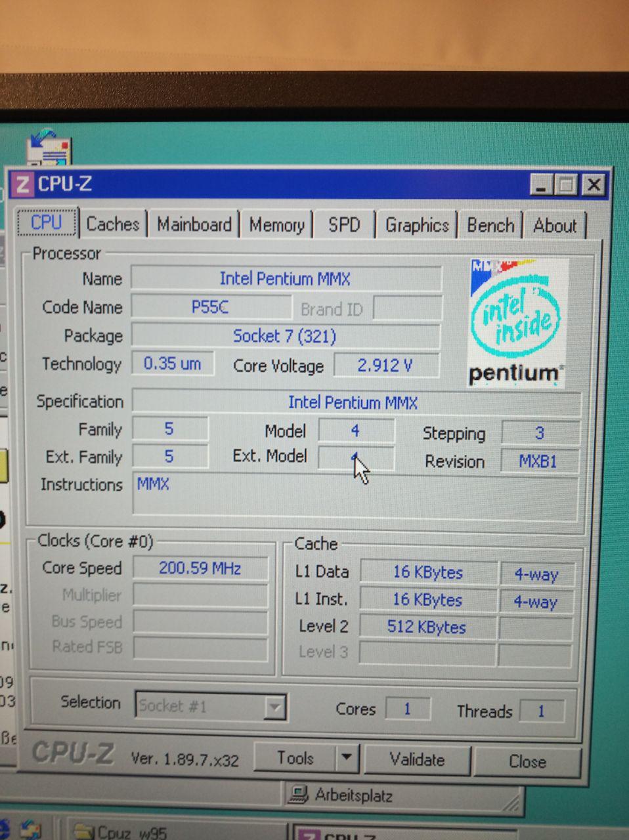
Task: Click the version text Ver. 1.89.7.x32
Action: (x=184, y=759)
